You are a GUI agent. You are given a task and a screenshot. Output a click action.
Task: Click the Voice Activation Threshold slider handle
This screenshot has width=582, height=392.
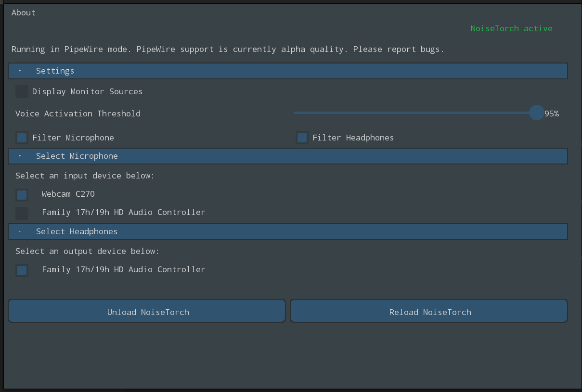pos(536,113)
